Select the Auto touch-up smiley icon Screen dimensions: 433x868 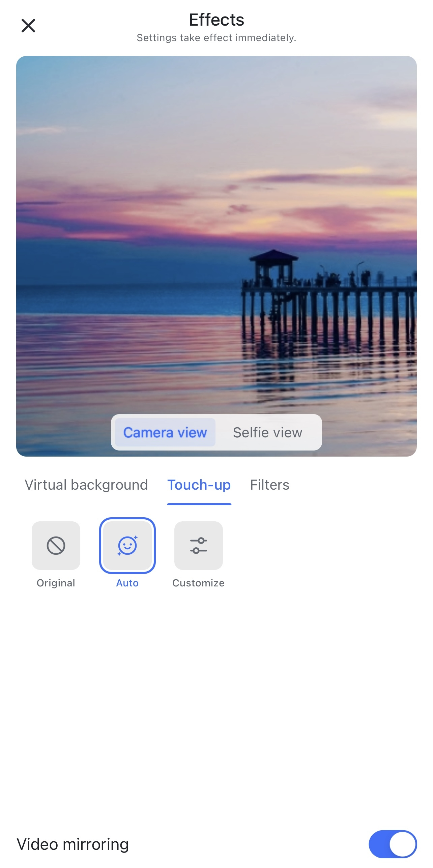tap(127, 545)
